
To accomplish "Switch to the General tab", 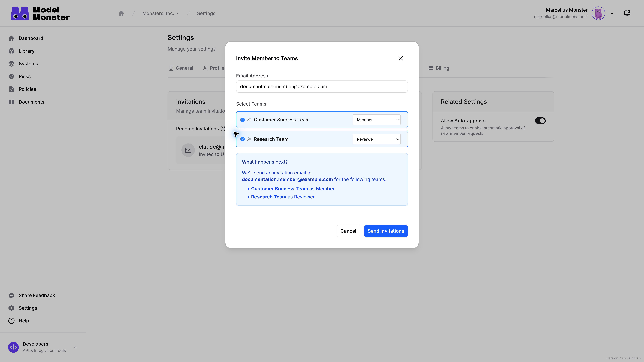I will click(181, 68).
